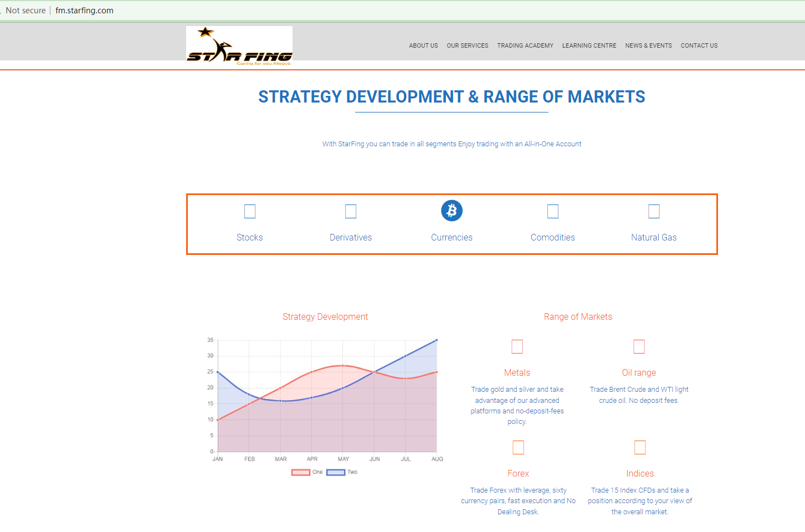This screenshot has width=805, height=532.
Task: Open the About Us menu
Action: 423,45
